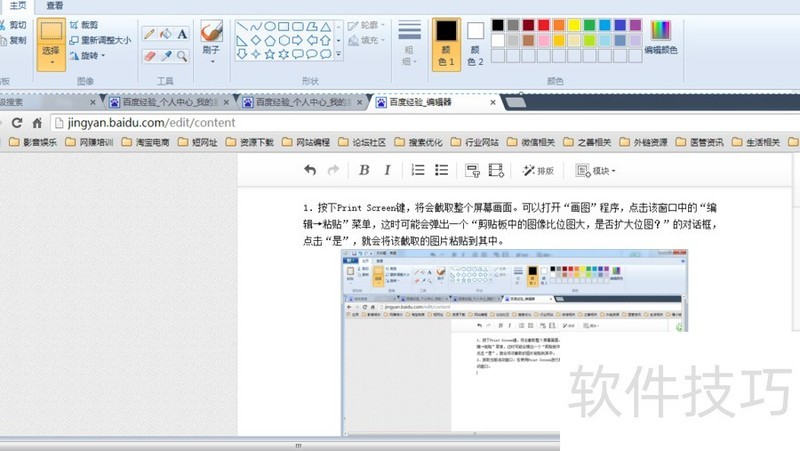Expand the 旋转 rotate dropdown
Viewport: 800px width, 451px height.
(90, 55)
